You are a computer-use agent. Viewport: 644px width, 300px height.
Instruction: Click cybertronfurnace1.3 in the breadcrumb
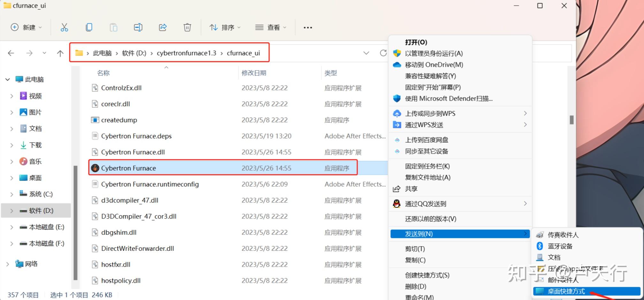coord(187,53)
